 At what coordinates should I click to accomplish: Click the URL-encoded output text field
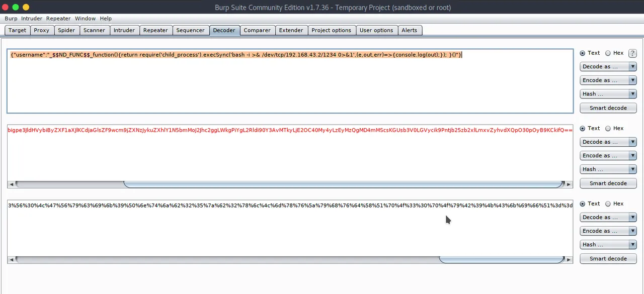point(290,228)
